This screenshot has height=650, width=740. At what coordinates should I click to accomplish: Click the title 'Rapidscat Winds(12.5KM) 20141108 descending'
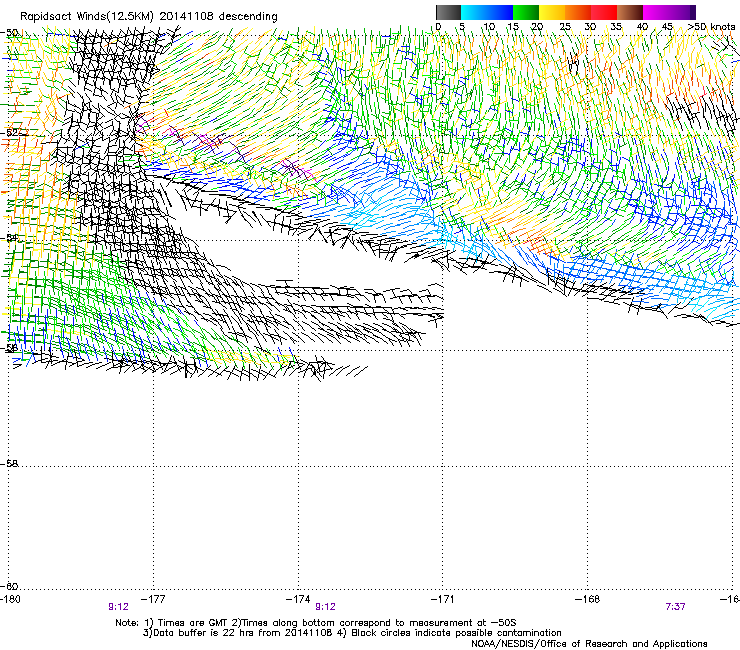pos(149,16)
